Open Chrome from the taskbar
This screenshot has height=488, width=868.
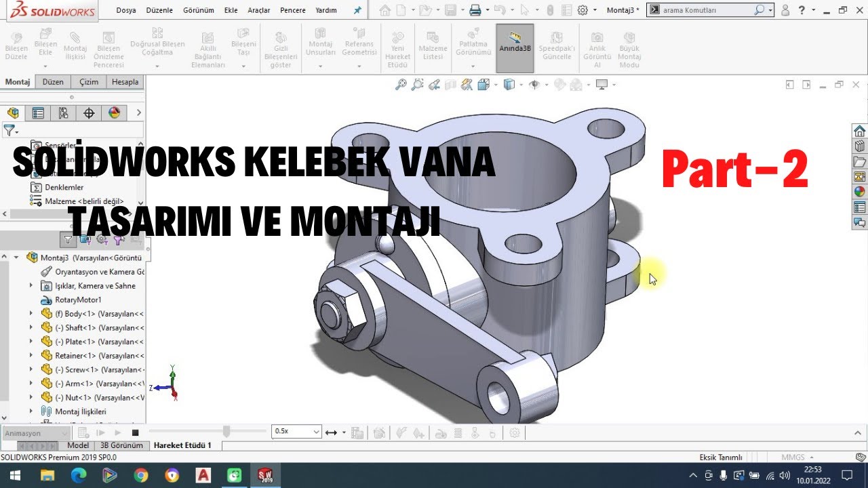tap(140, 475)
